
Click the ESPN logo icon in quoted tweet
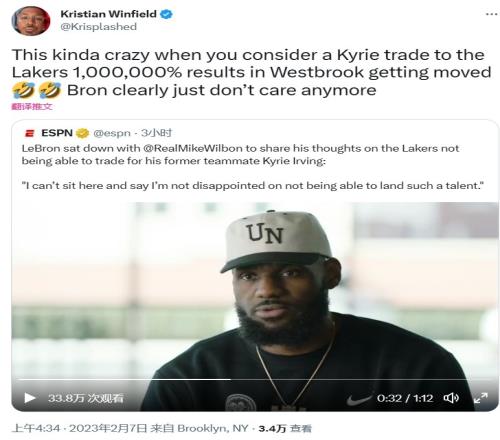[x=30, y=133]
